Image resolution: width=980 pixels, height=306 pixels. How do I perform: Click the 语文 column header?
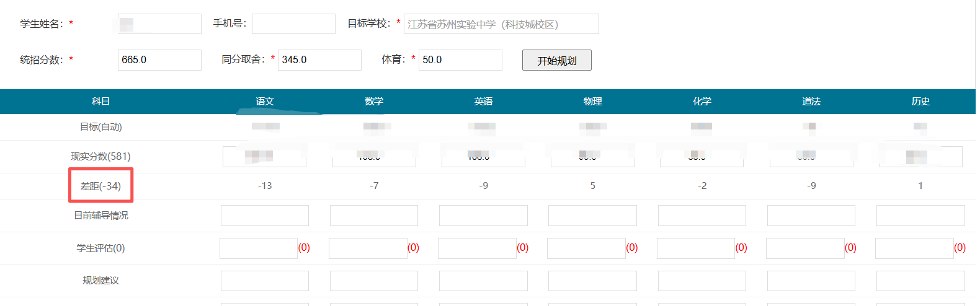tap(265, 102)
